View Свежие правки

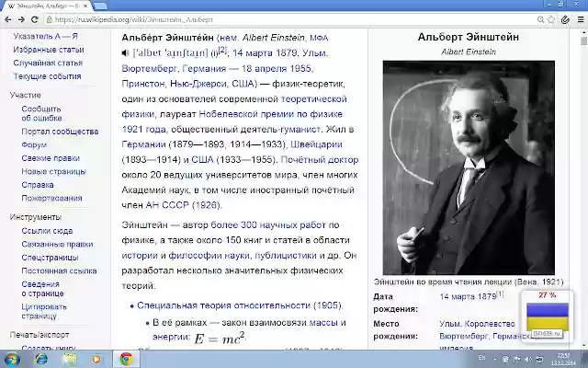point(51,158)
